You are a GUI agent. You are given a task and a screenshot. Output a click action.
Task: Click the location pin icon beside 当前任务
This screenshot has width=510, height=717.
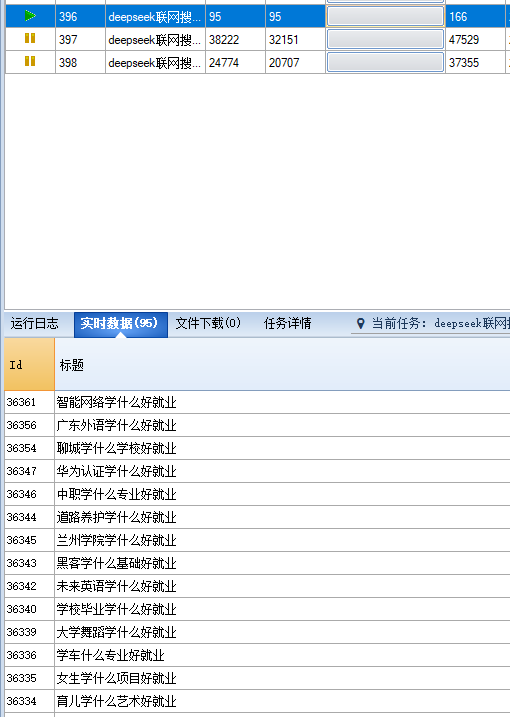(360, 324)
